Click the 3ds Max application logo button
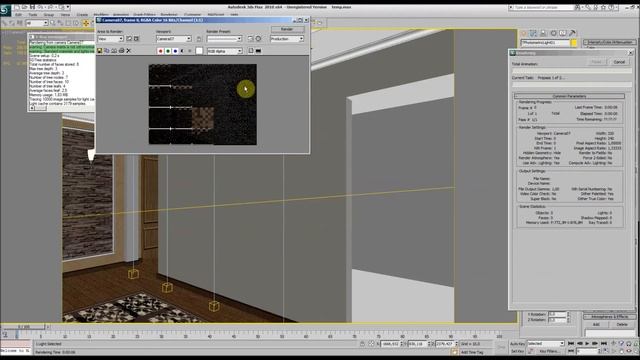This screenshot has height=360, width=640. coord(5,9)
